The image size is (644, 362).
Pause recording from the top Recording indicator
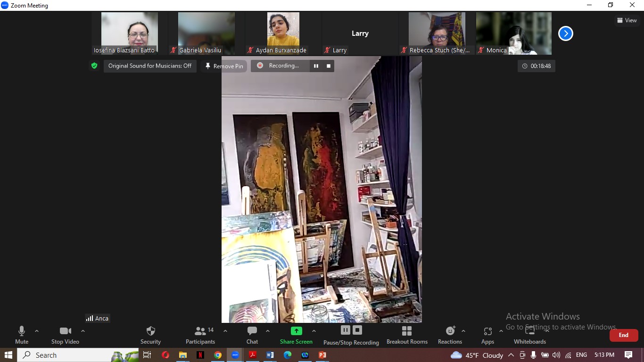pos(316,66)
